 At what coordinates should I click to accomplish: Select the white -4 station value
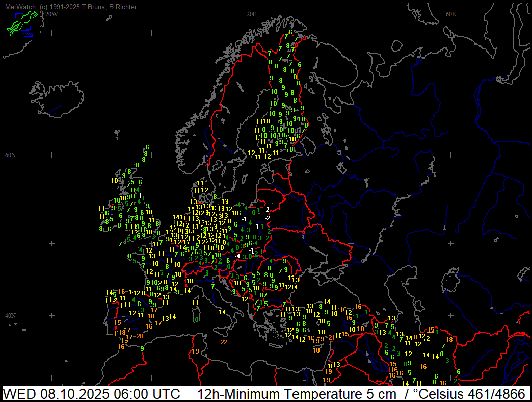pyautogui.click(x=237, y=256)
